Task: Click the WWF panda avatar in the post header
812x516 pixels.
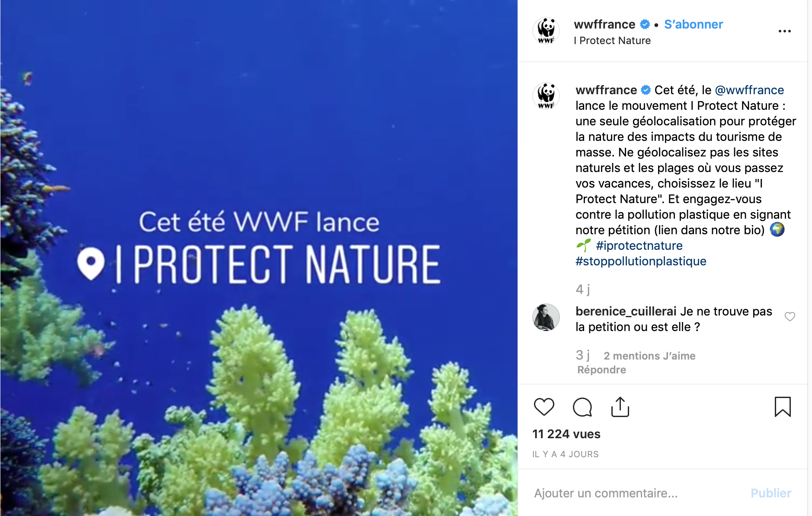Action: pos(546,31)
